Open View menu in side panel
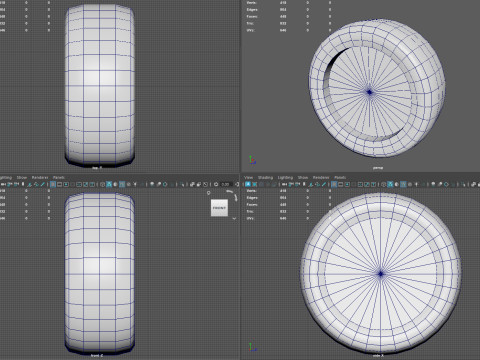 pos(248,177)
